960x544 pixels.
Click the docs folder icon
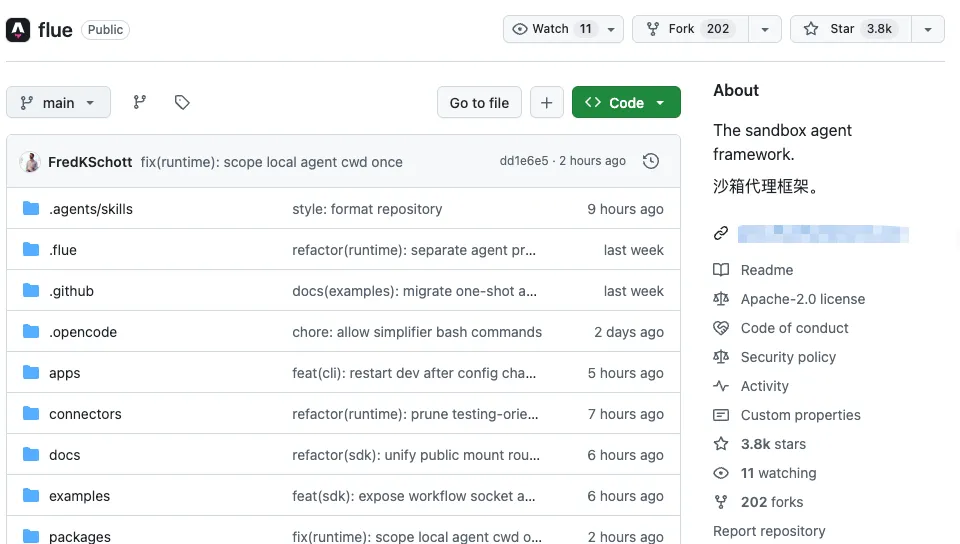[x=31, y=455]
